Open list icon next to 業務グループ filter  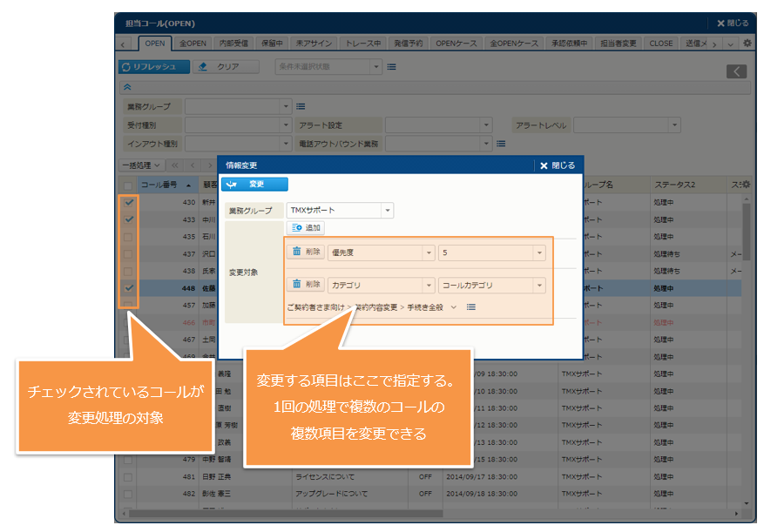[x=301, y=106]
